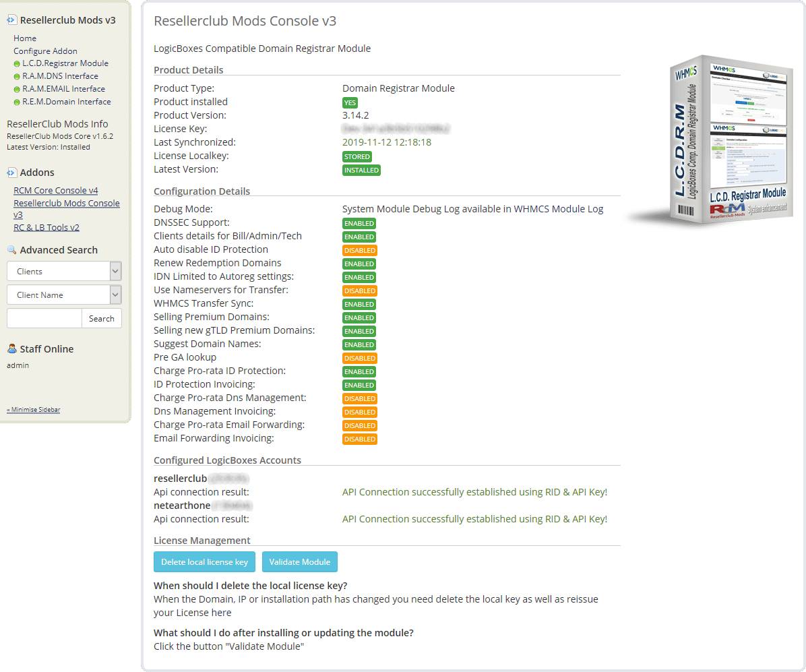Click the Addons section header icon
Viewport: 806px width, 672px height.
point(11,173)
